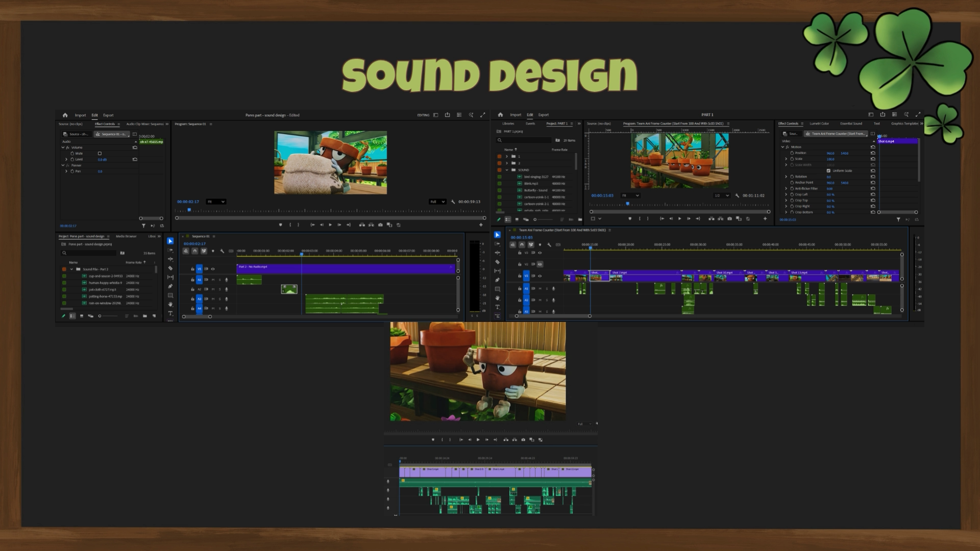Open Workspaces icon in Parvs part window header
The width and height of the screenshot is (980, 551).
435,115
